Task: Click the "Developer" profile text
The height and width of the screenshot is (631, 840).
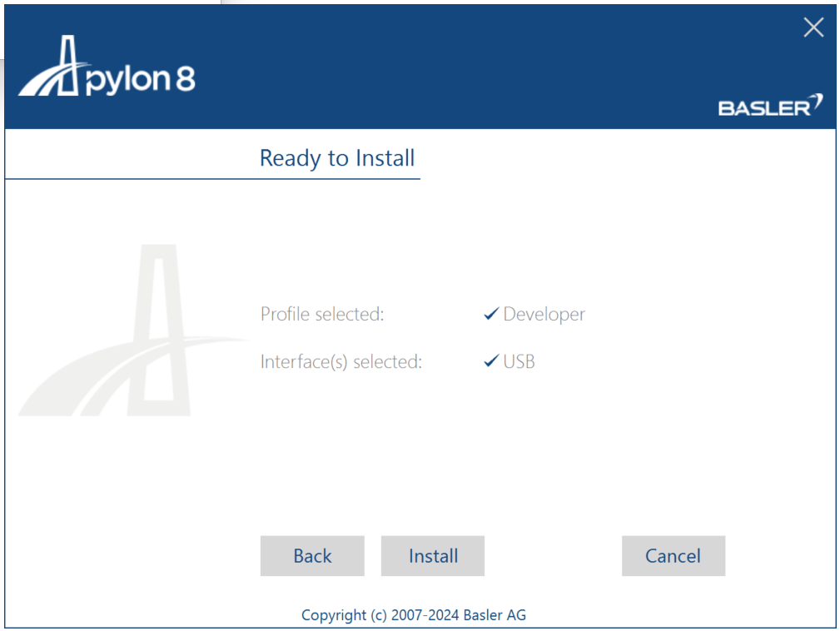Action: point(544,315)
